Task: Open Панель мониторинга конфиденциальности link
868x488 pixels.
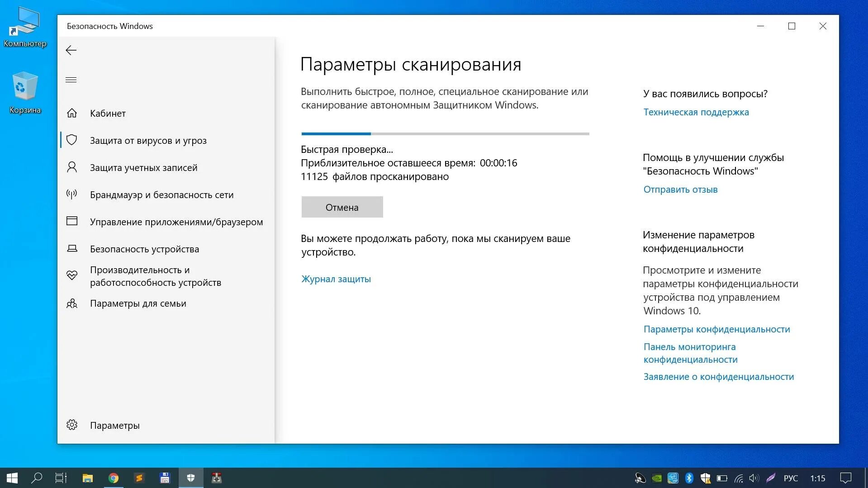Action: (x=690, y=353)
